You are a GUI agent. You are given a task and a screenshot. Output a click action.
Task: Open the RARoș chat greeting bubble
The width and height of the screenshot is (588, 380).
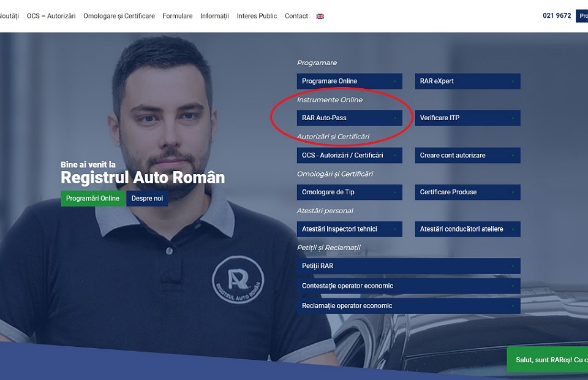tap(548, 360)
